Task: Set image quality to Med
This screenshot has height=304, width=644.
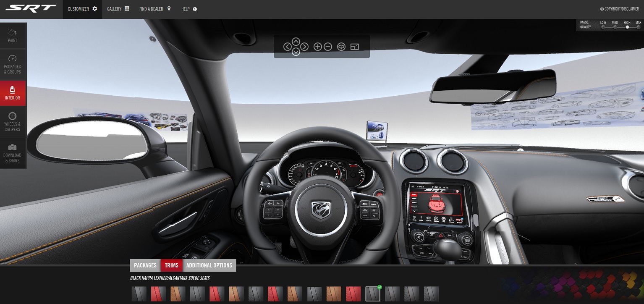Action: click(x=615, y=27)
